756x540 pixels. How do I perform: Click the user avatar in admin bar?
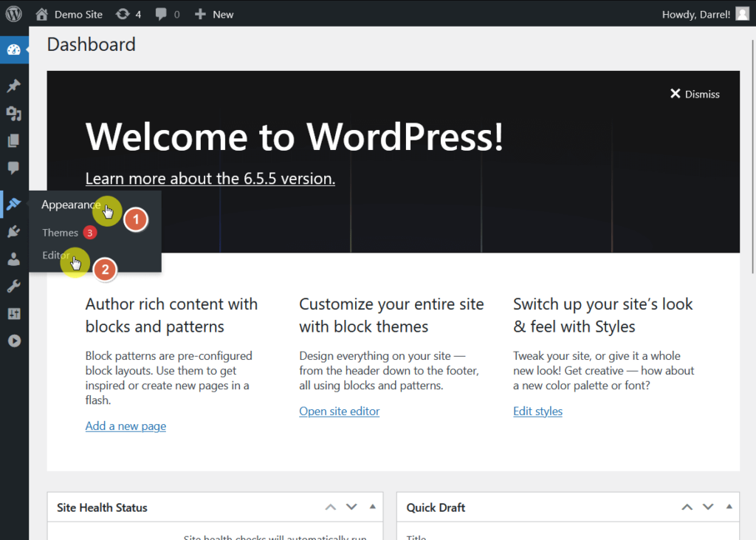pyautogui.click(x=742, y=14)
